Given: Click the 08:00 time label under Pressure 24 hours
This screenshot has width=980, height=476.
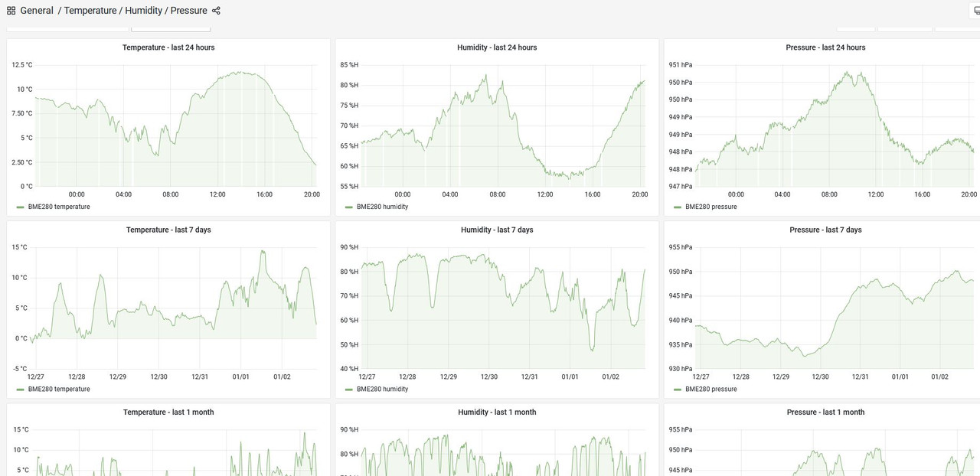Looking at the screenshot, I should pyautogui.click(x=829, y=194).
